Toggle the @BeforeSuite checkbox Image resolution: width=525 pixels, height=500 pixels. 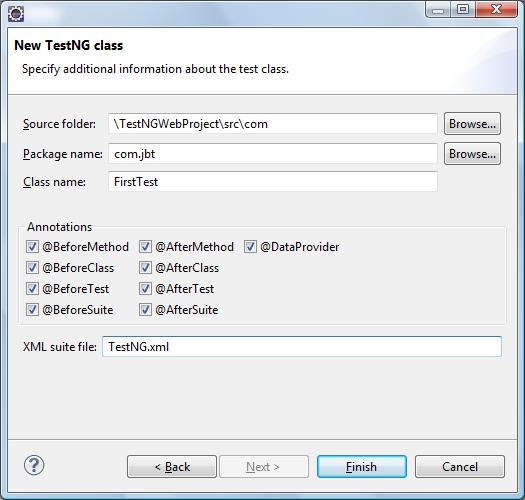click(32, 310)
